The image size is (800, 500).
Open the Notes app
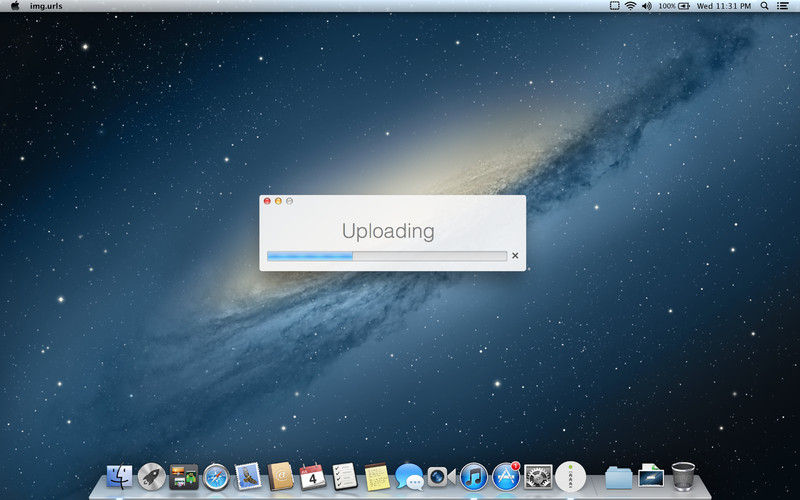click(x=377, y=477)
